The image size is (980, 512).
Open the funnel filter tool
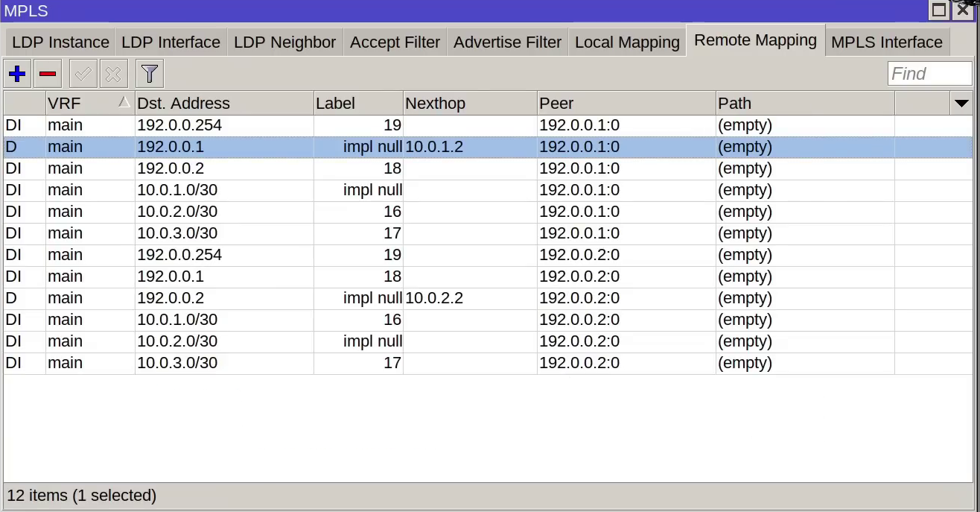(x=150, y=74)
